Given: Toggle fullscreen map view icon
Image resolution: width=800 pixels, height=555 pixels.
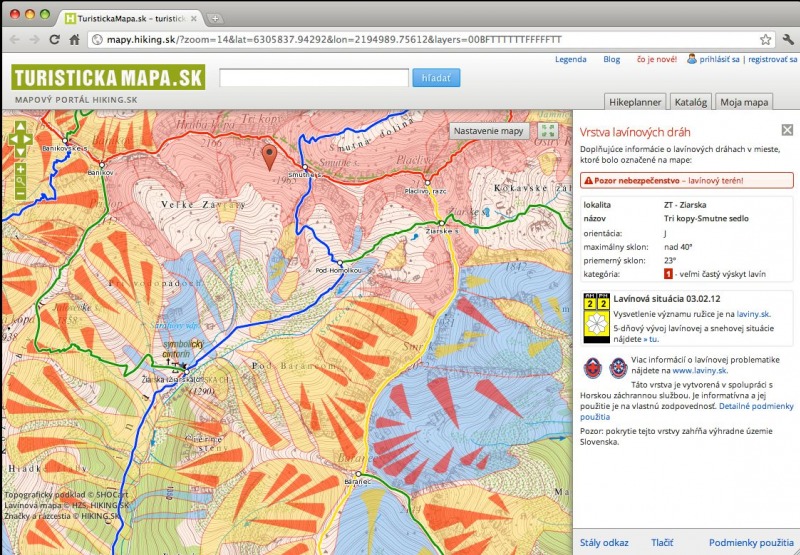Looking at the screenshot, I should tap(547, 131).
